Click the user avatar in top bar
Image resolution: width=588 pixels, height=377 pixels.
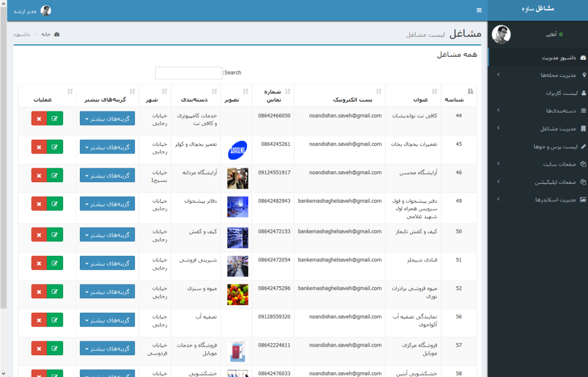click(x=46, y=10)
